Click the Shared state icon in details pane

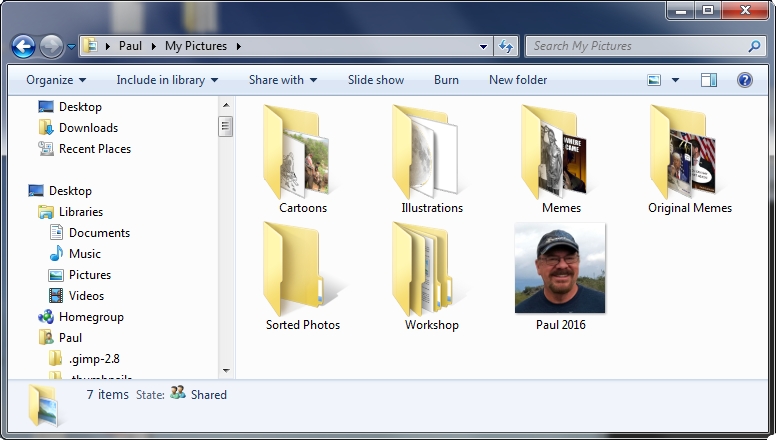pos(178,393)
